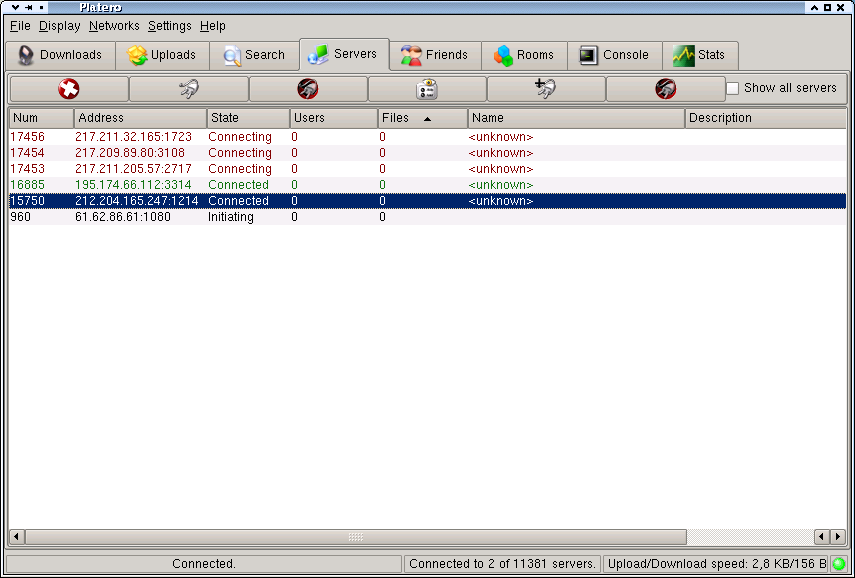Viewport: 855px width, 578px height.
Task: Select server number 16885
Action: pos(27,185)
